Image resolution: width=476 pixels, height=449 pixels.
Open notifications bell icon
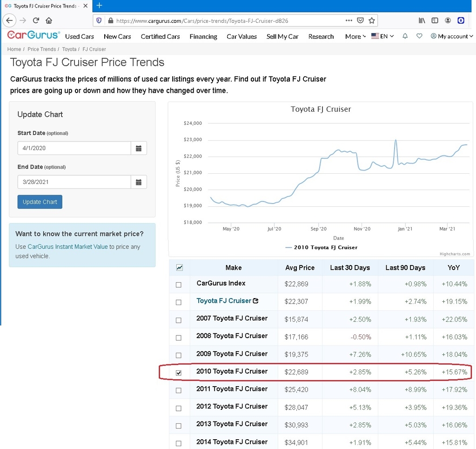(405, 36)
